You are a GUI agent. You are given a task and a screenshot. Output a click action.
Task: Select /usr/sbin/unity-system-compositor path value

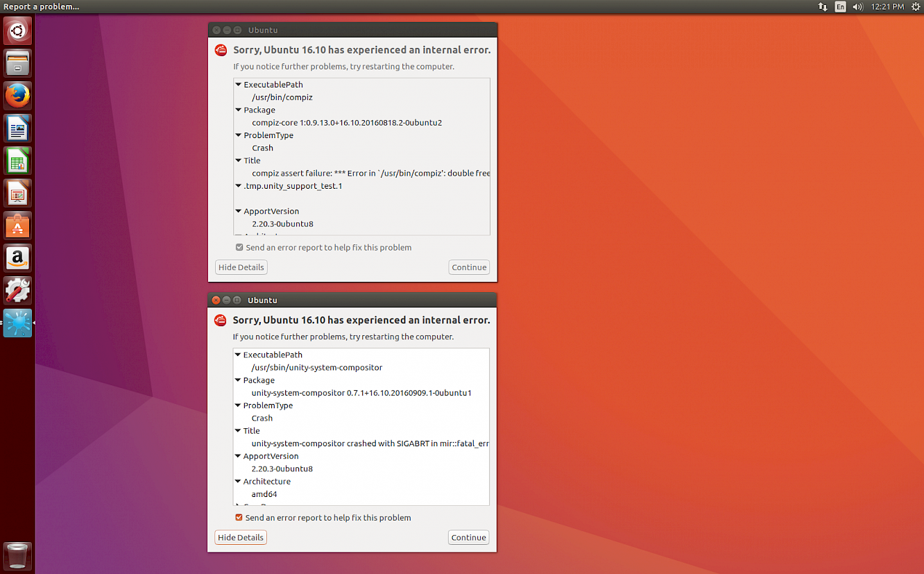317,368
